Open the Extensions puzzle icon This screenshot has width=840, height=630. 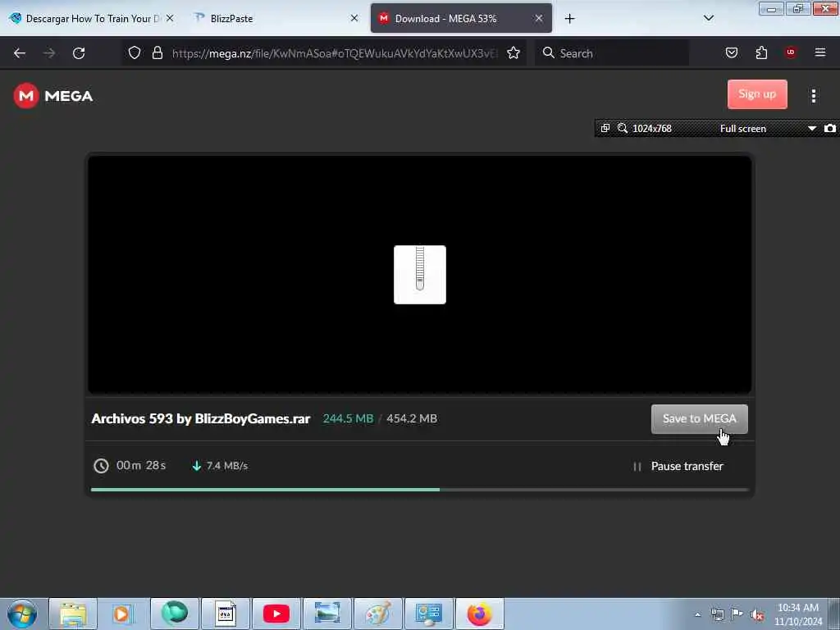tap(762, 52)
